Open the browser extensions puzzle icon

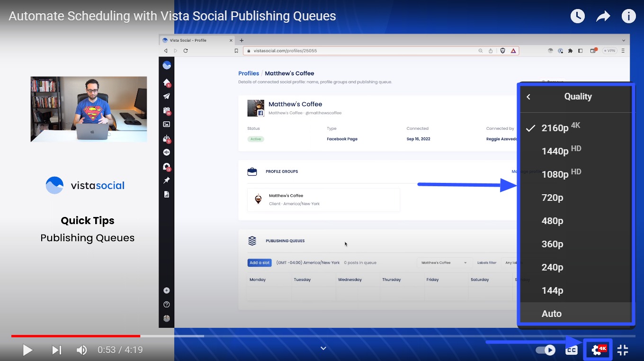570,51
